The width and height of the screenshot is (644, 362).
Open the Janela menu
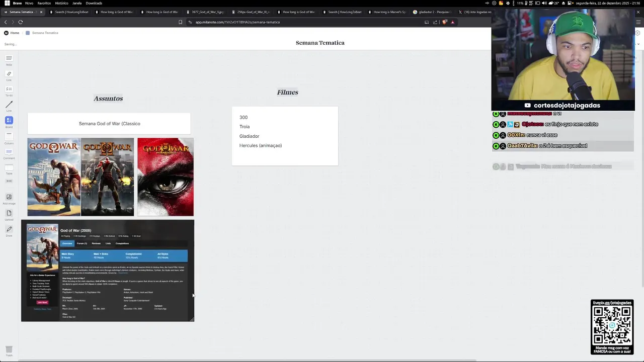77,3
